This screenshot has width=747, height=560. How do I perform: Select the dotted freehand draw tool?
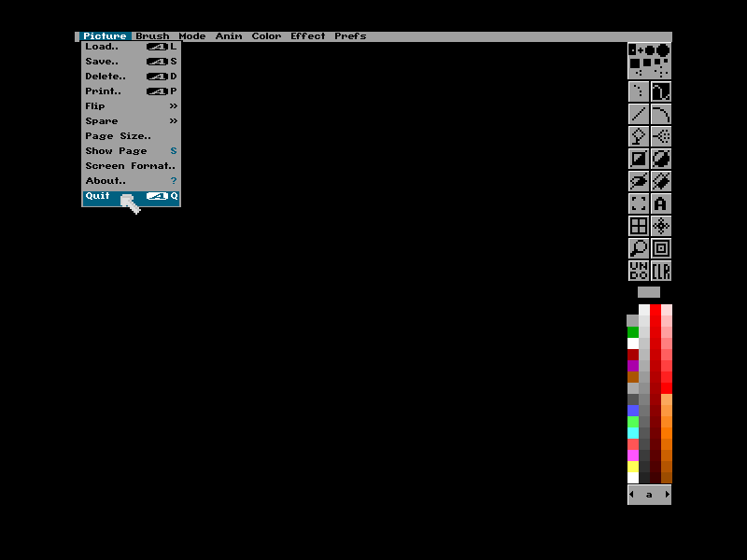(x=639, y=91)
